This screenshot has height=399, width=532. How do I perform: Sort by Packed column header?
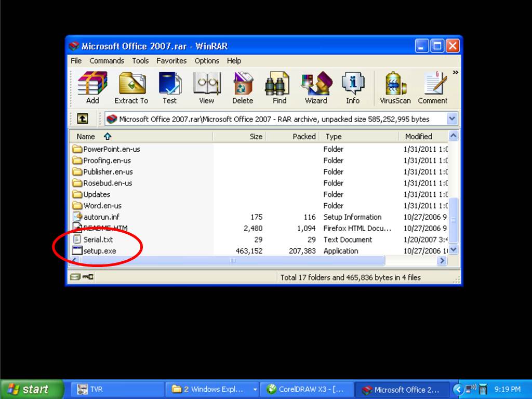tap(293, 137)
